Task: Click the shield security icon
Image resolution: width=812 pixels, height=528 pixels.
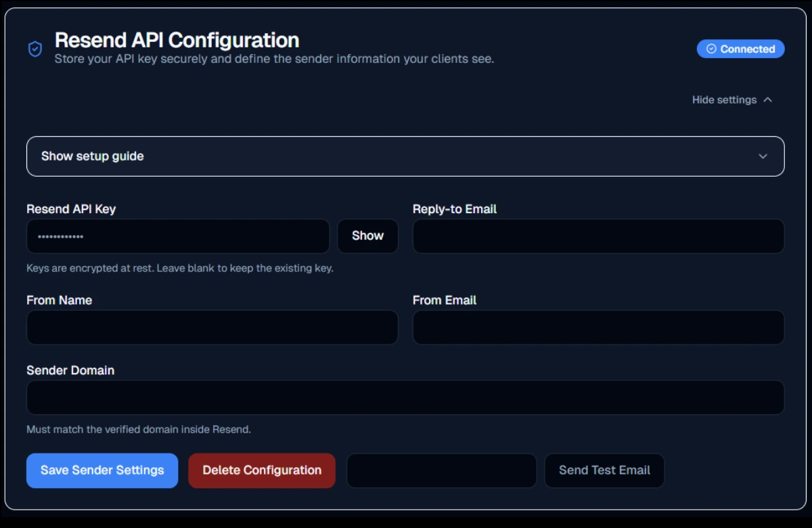Action: 35,49
